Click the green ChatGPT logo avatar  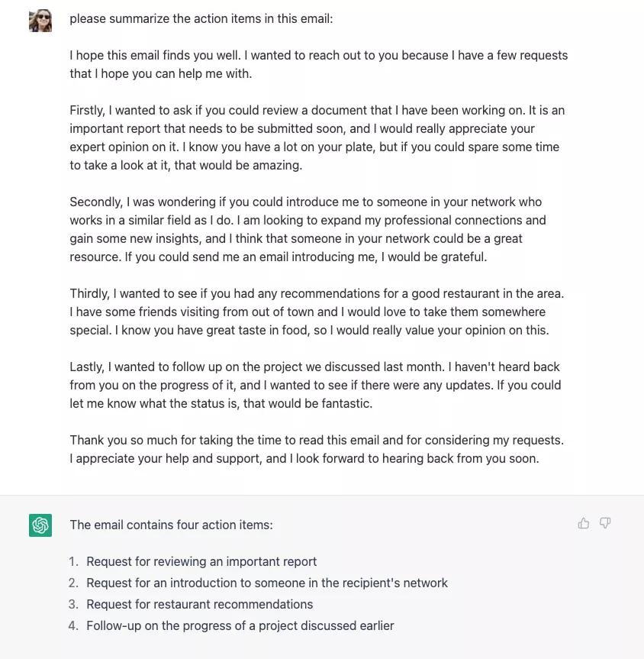pos(40,525)
